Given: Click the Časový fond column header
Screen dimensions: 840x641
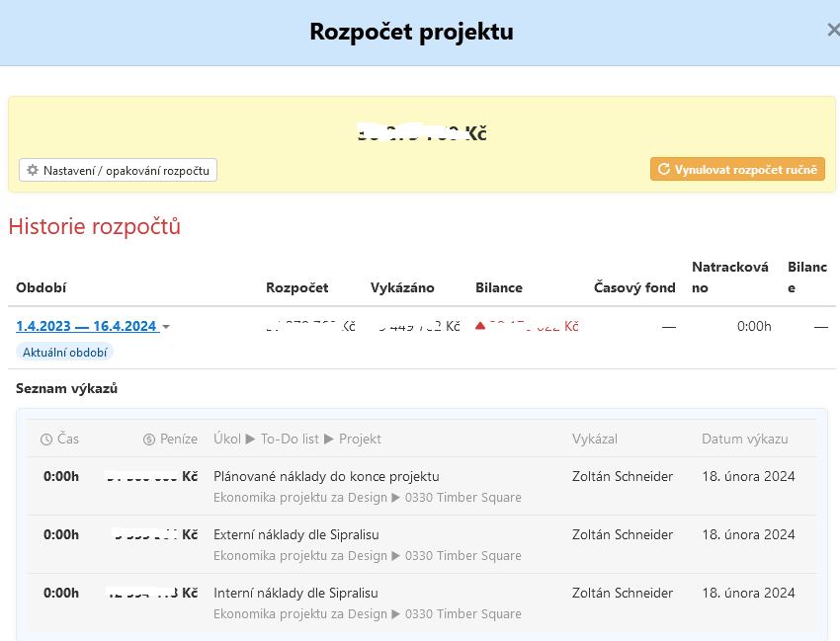Looking at the screenshot, I should (x=634, y=287).
